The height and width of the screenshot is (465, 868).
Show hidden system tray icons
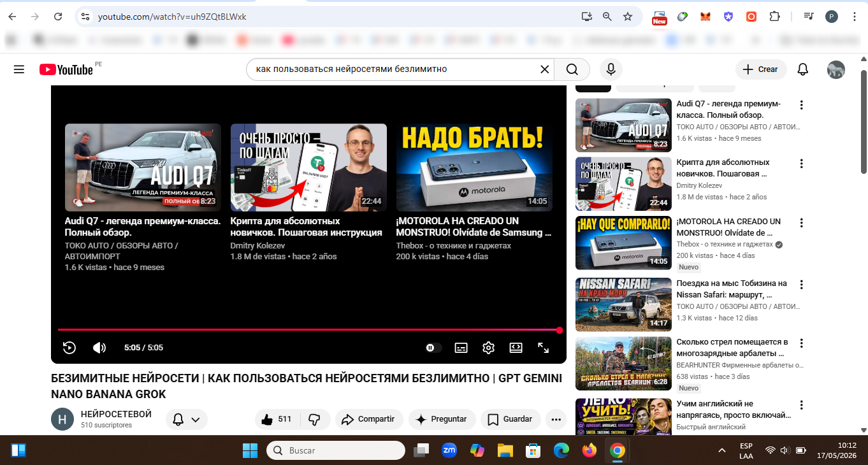722,450
